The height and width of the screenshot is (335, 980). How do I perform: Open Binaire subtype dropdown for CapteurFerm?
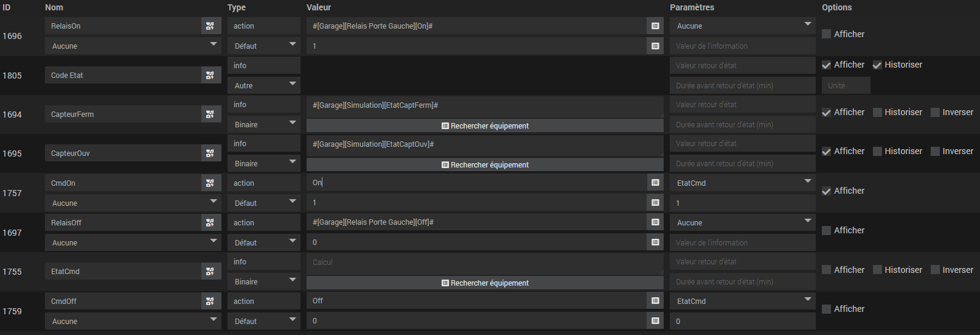tap(264, 124)
